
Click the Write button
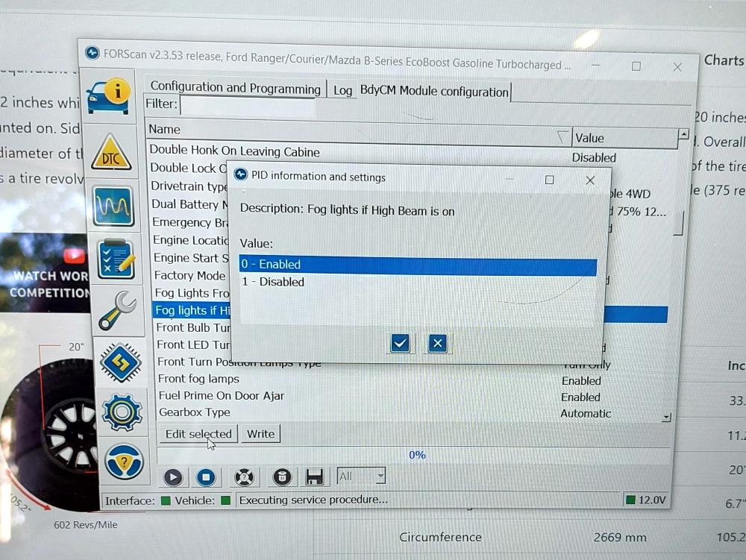click(x=260, y=434)
